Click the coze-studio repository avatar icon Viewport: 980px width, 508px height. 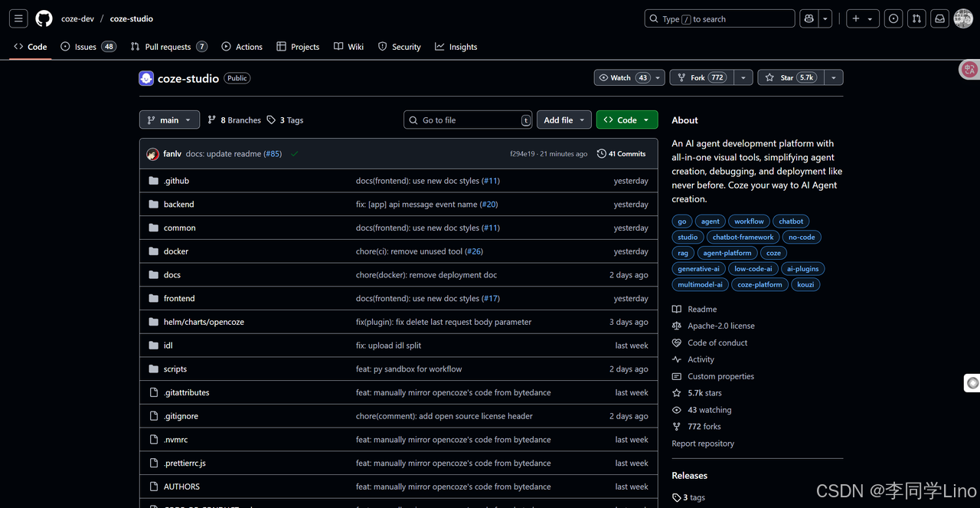click(x=146, y=78)
